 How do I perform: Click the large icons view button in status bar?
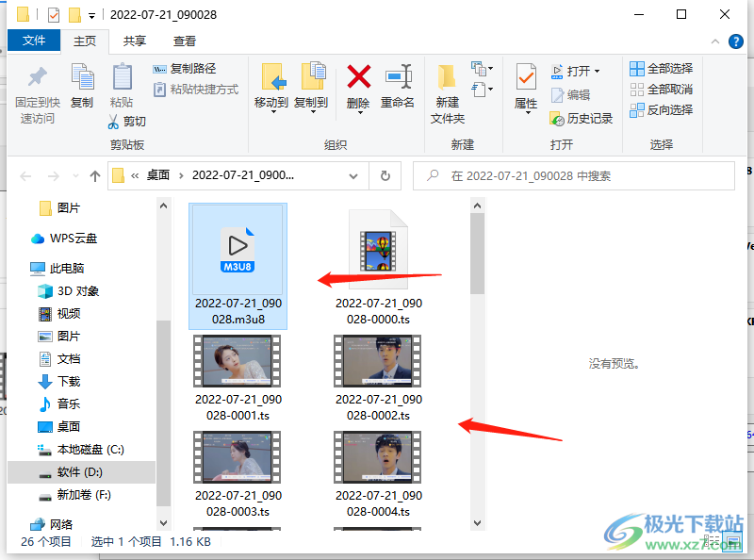[734, 542]
